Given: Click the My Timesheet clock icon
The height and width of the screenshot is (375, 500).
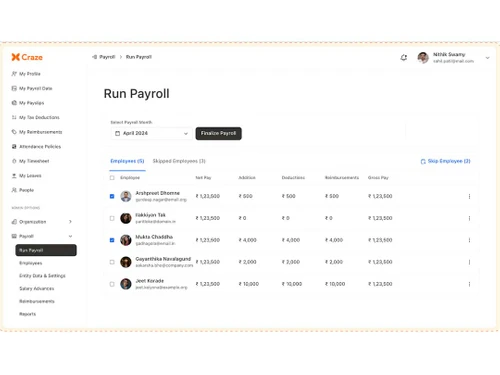Looking at the screenshot, I should point(14,161).
